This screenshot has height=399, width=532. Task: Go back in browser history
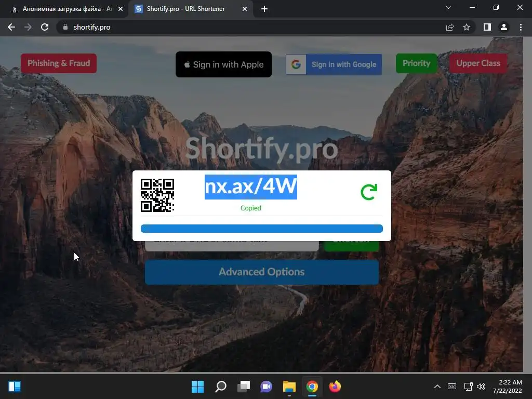point(11,27)
